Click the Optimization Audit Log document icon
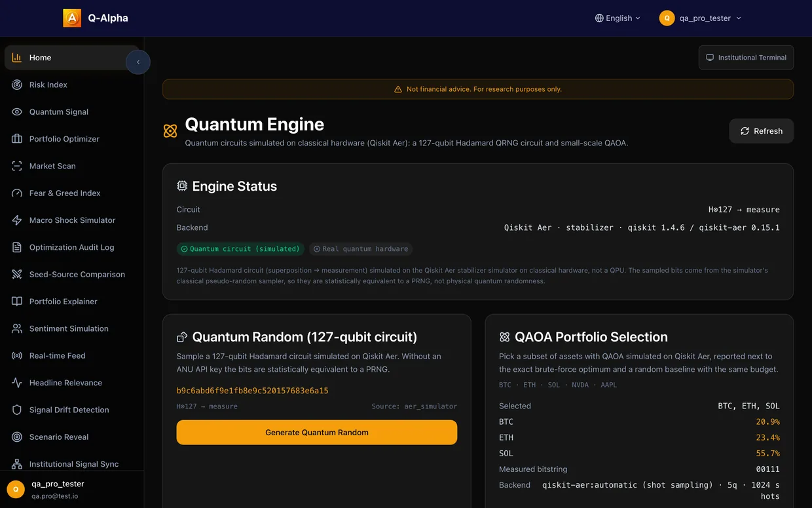Image resolution: width=812 pixels, height=508 pixels. point(17,247)
